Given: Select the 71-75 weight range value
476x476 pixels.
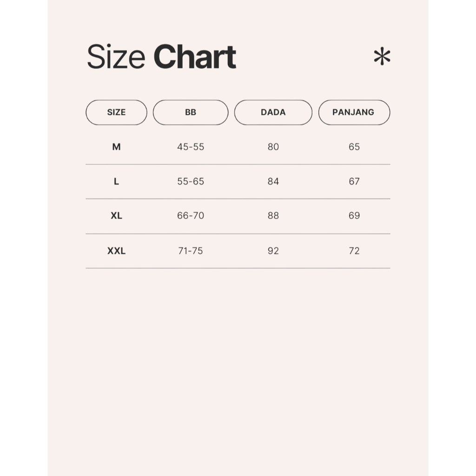Looking at the screenshot, I should (191, 251).
